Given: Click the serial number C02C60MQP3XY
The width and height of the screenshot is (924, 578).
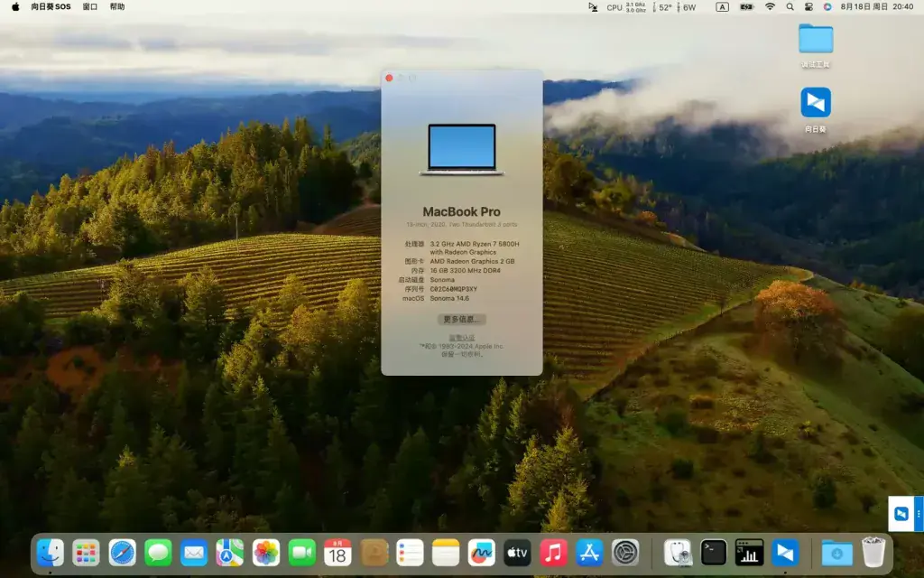Looking at the screenshot, I should pos(453,289).
